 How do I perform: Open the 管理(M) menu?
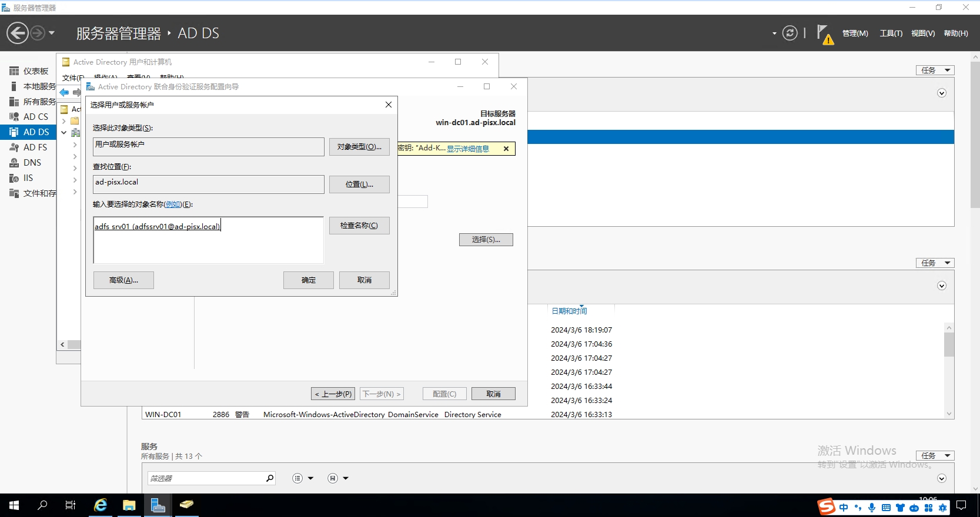855,33
